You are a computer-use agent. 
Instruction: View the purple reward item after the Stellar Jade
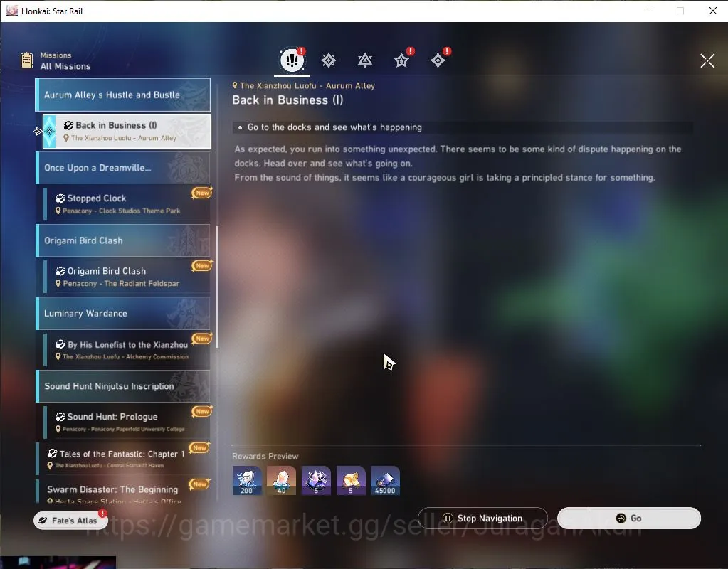(316, 480)
